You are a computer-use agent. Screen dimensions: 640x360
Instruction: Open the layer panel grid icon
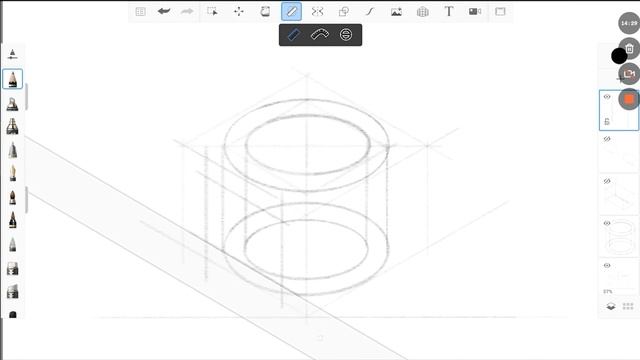[x=628, y=306]
